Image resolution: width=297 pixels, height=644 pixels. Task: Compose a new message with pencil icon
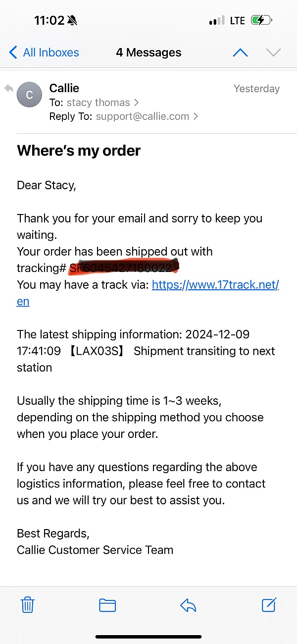click(x=269, y=604)
